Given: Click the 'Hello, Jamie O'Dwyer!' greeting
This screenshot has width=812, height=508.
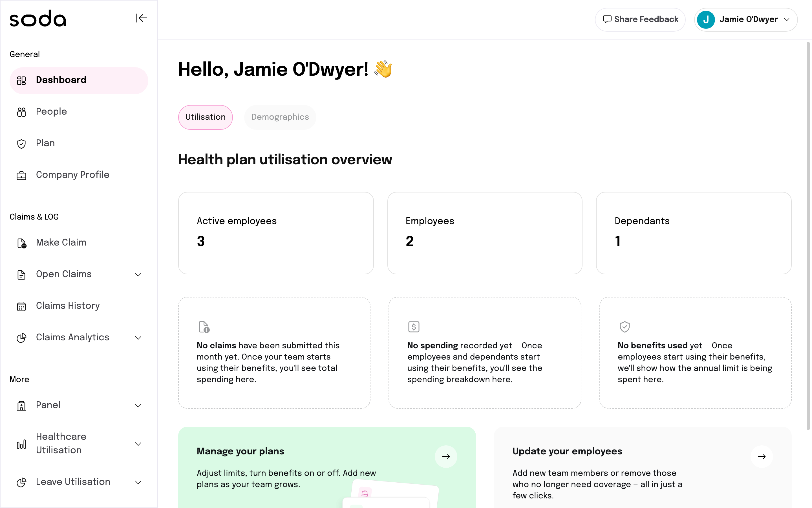Looking at the screenshot, I should [273, 69].
